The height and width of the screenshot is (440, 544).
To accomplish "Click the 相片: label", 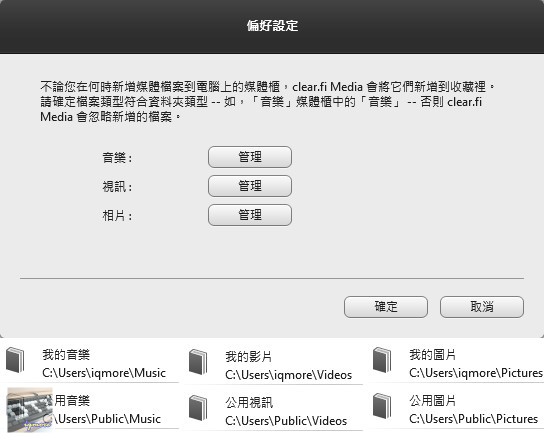I will click(x=117, y=216).
